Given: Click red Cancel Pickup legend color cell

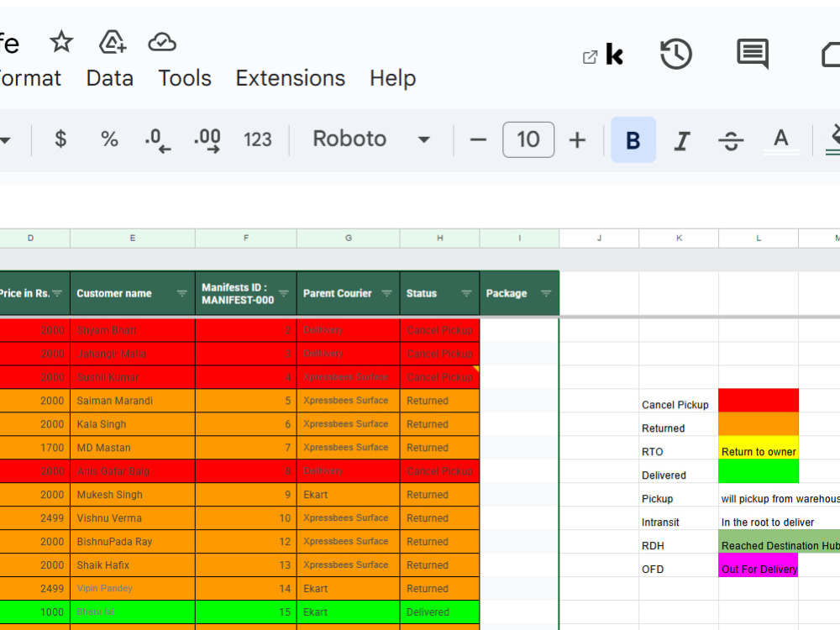Looking at the screenshot, I should pos(758,401).
